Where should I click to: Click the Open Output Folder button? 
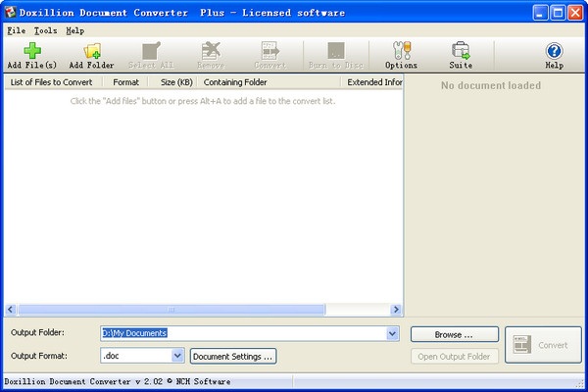(x=455, y=357)
